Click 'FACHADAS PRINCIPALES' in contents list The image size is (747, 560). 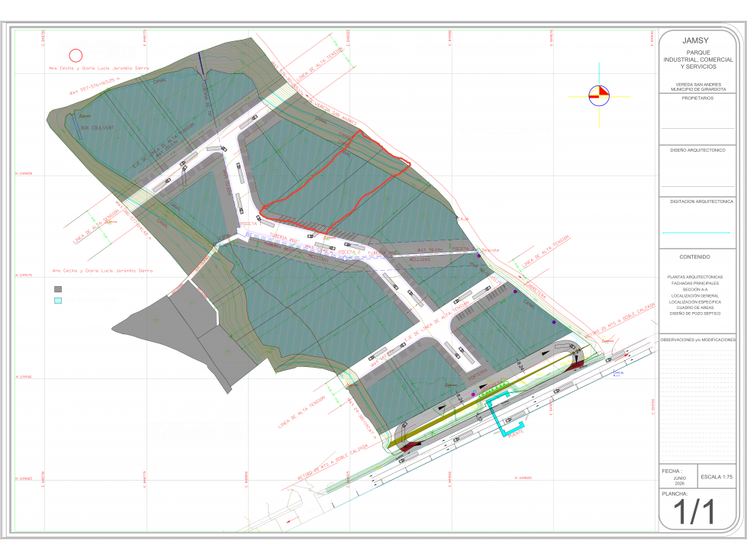(x=695, y=283)
